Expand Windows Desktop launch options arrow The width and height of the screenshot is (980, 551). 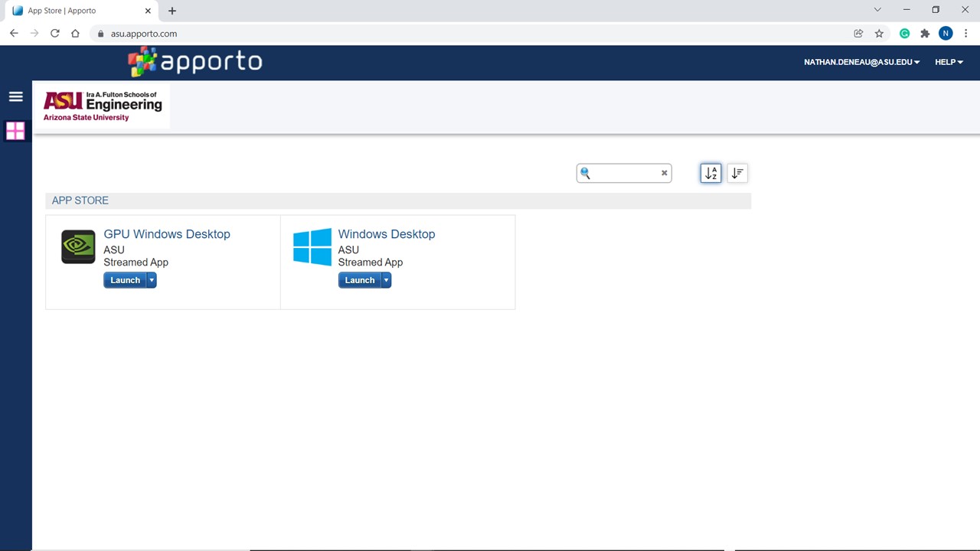(386, 280)
